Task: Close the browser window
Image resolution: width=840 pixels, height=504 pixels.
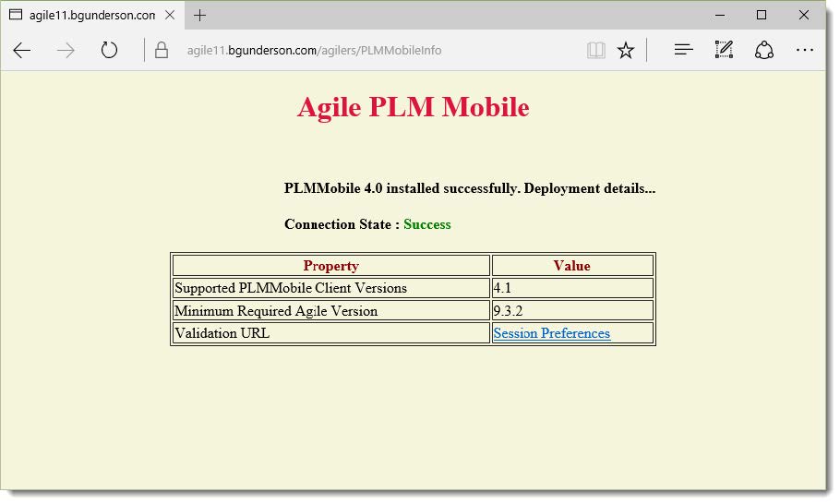Action: click(x=804, y=15)
